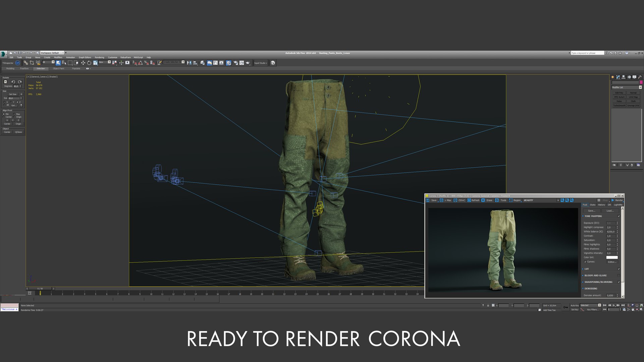Click the timeline slider showing 0 / 50
Image resolution: width=644 pixels, height=362 pixels.
coord(40,288)
